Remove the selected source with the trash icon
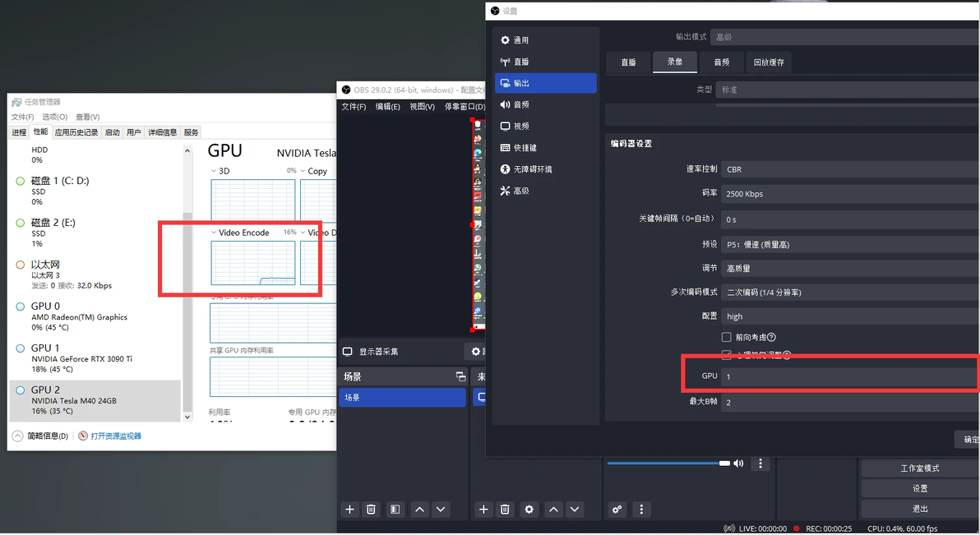Image resolution: width=980 pixels, height=535 pixels. tap(505, 510)
